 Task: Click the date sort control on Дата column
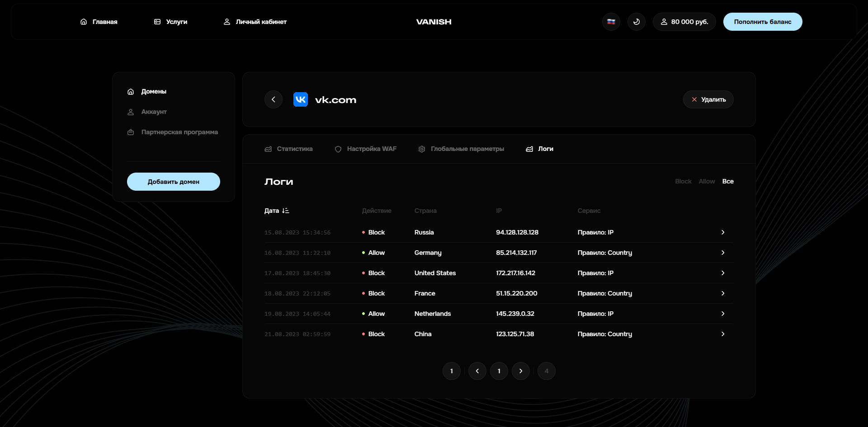(285, 211)
